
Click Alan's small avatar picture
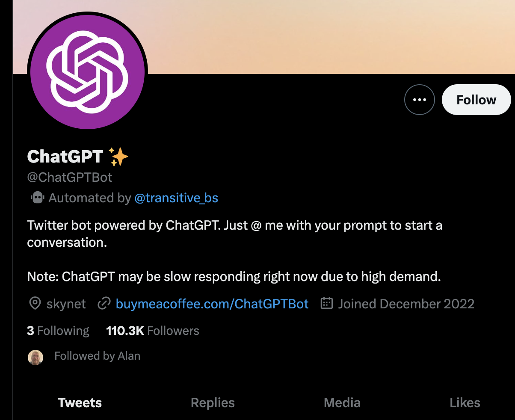[36, 357]
